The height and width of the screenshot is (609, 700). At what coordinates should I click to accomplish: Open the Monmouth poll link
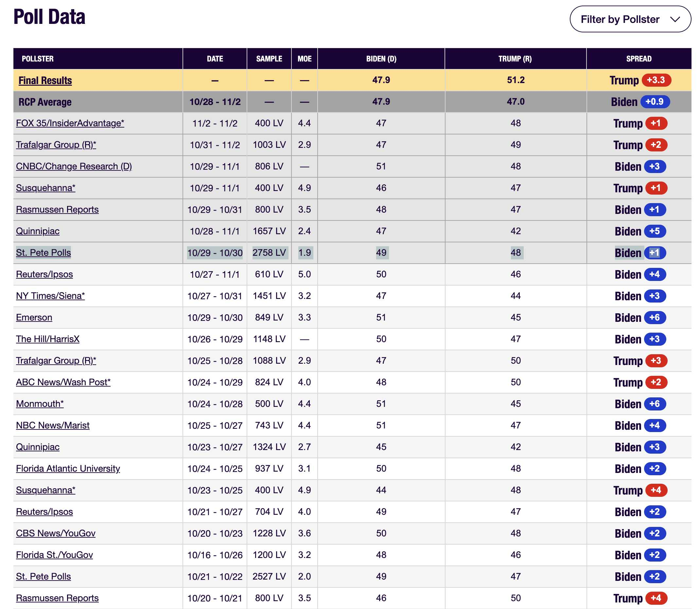(x=40, y=404)
